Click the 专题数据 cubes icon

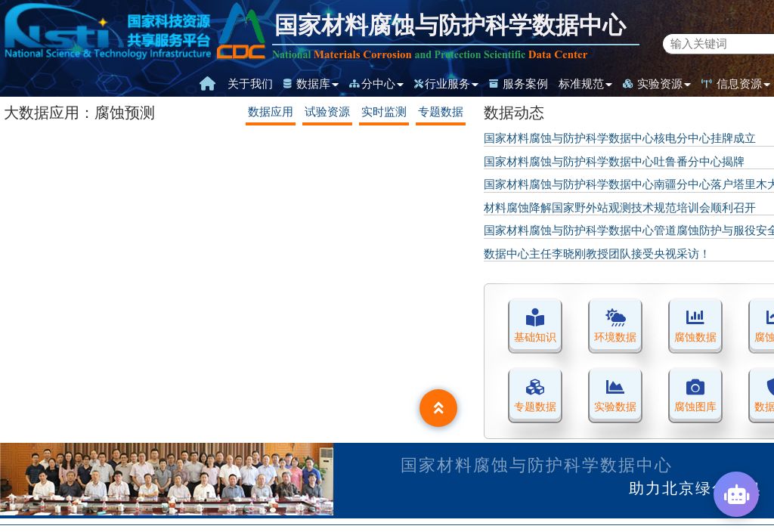[x=535, y=394]
